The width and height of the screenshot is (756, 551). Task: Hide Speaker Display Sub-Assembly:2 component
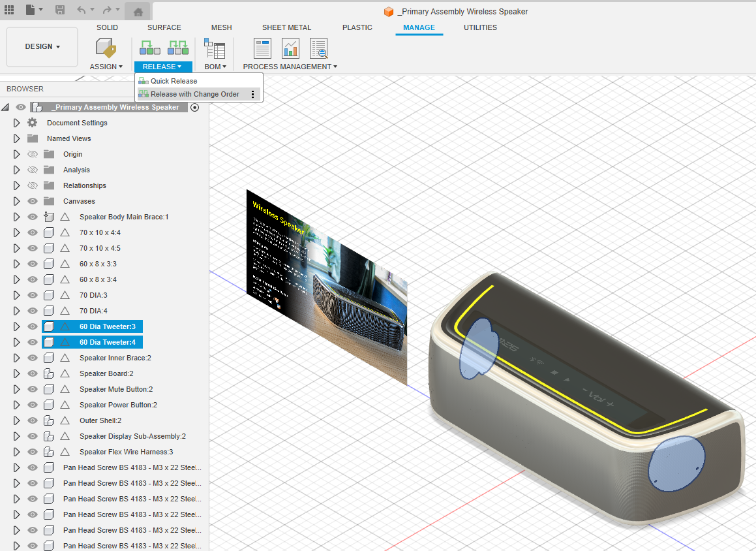coord(33,436)
